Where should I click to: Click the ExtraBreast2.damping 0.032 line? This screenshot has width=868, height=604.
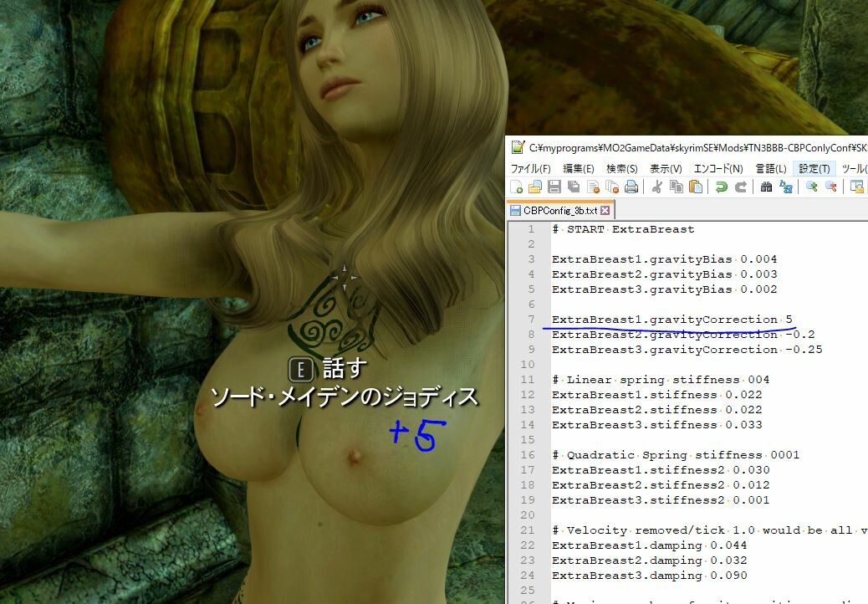pyautogui.click(x=650, y=560)
